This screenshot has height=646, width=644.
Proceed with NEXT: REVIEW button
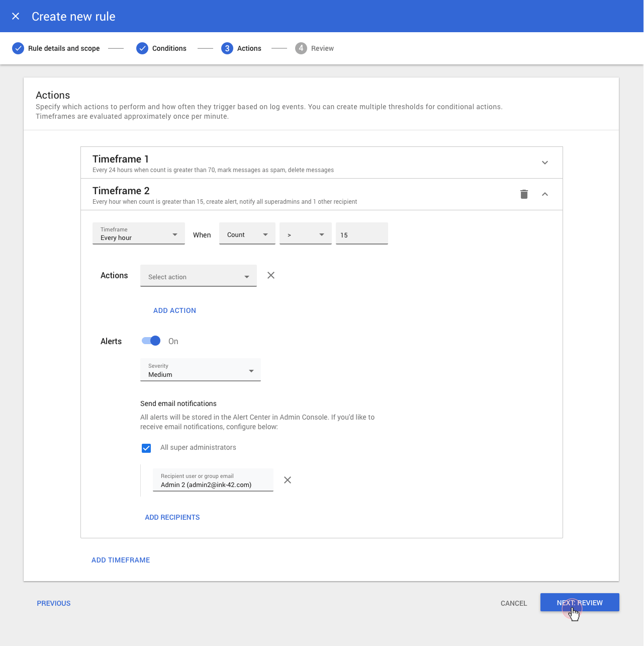coord(579,603)
